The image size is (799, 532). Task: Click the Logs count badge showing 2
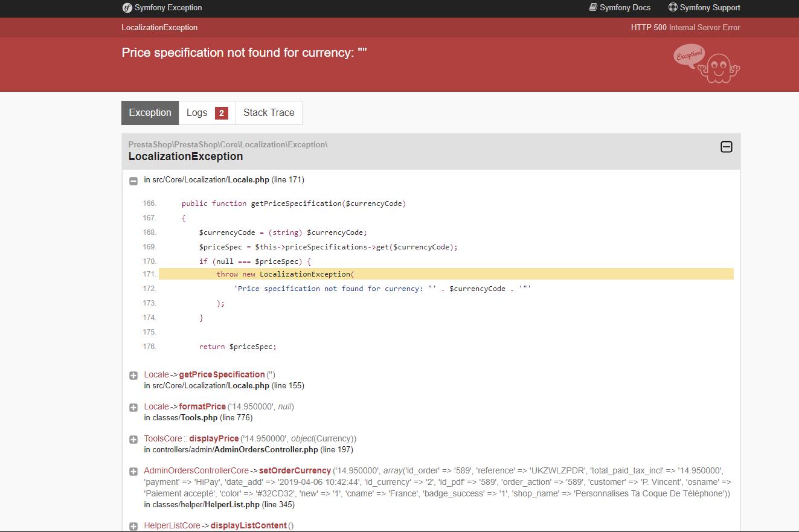222,113
